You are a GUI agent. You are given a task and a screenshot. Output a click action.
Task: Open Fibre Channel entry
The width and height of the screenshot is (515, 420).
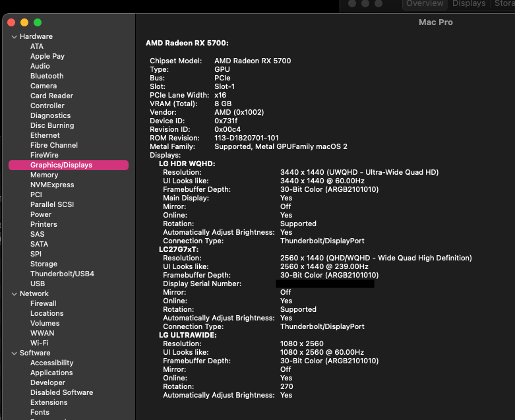[x=54, y=145]
